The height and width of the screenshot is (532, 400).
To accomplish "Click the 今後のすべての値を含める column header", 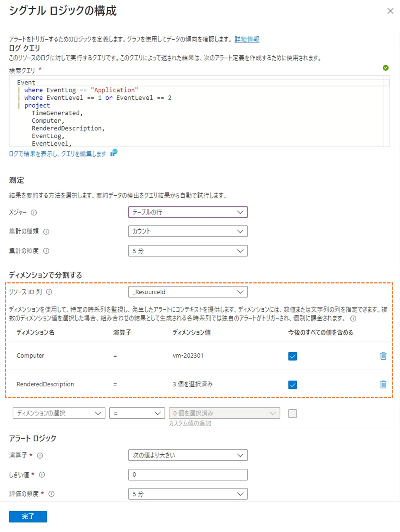I will pyautogui.click(x=321, y=333).
